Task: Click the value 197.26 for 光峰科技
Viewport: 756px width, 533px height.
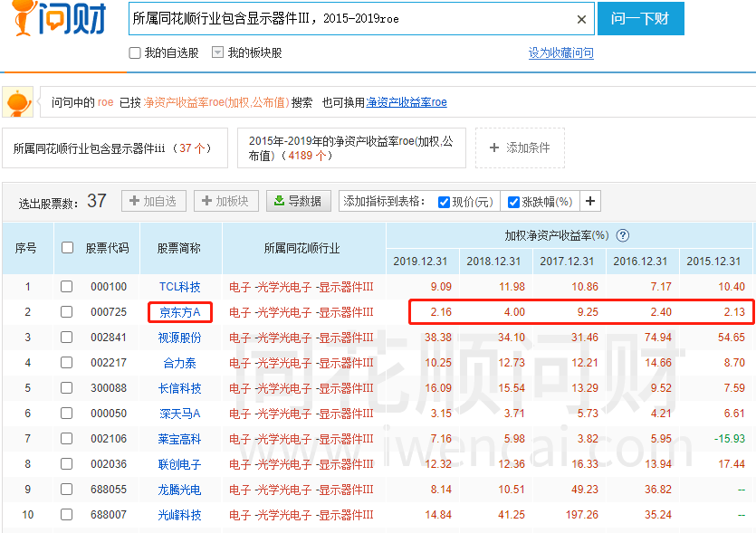Action: (x=581, y=515)
